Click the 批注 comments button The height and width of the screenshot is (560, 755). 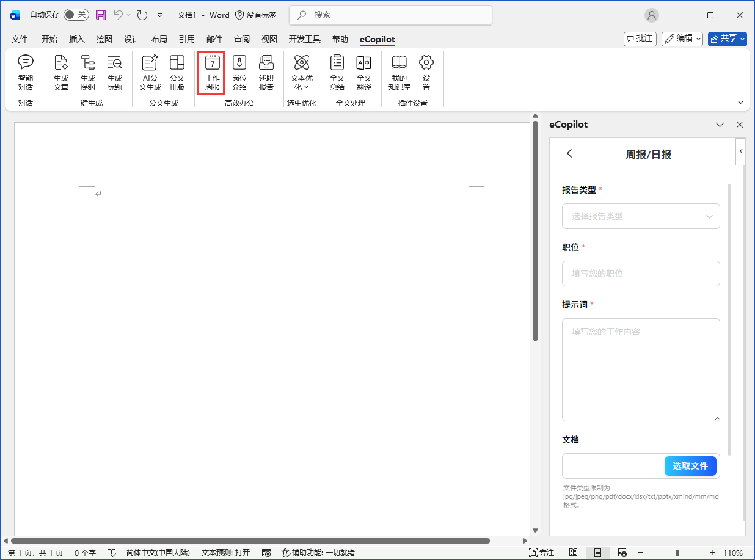(x=640, y=38)
